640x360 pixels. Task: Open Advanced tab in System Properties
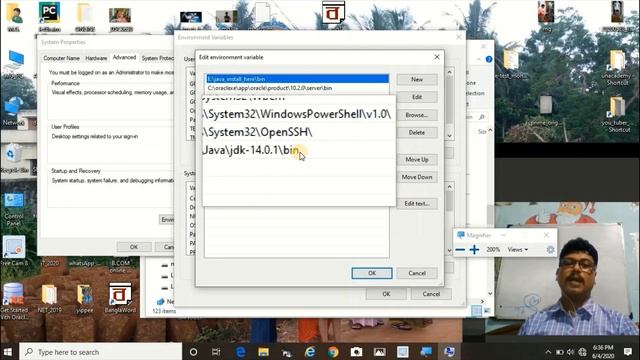[x=124, y=58]
